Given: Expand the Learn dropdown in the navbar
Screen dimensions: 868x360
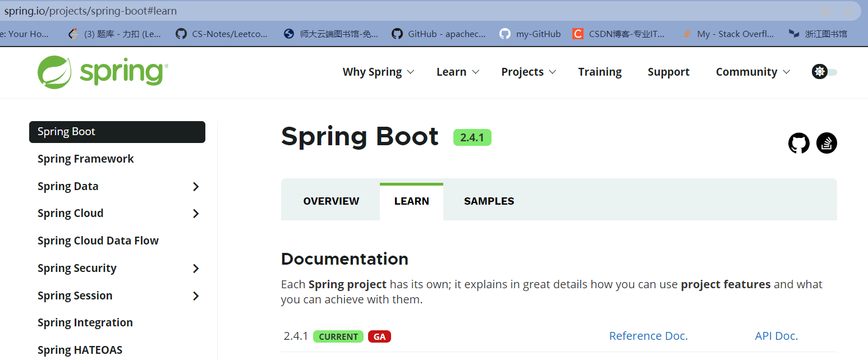Looking at the screenshot, I should point(458,72).
